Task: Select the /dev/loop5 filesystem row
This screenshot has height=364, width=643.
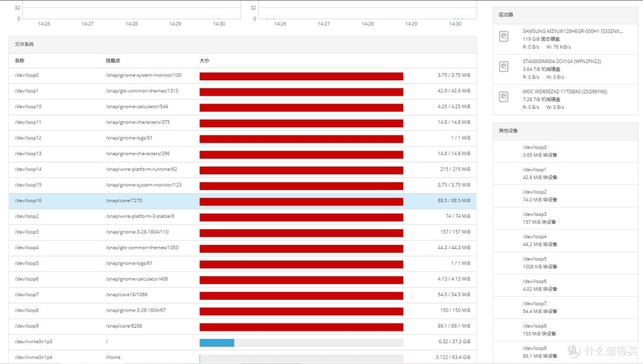Action: point(242,263)
